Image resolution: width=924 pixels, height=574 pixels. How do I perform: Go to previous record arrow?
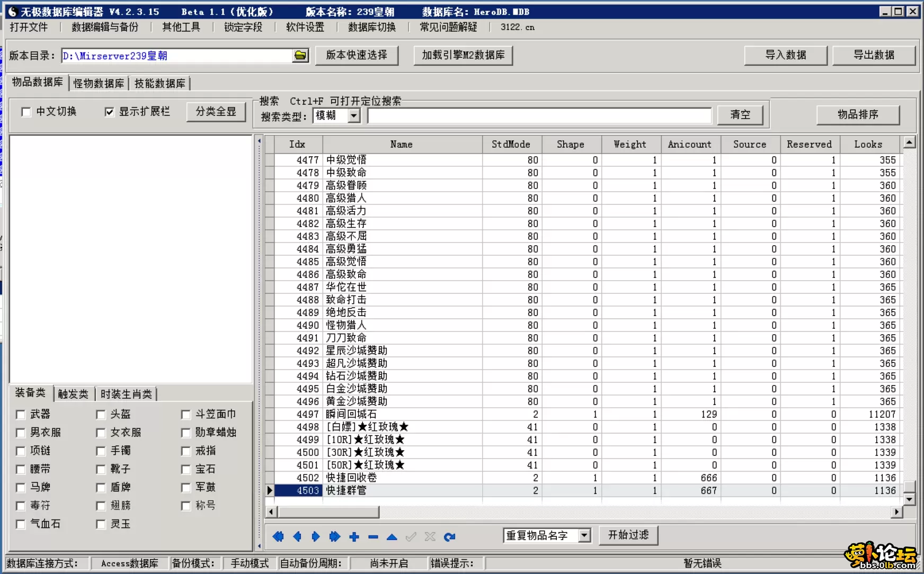(x=297, y=537)
